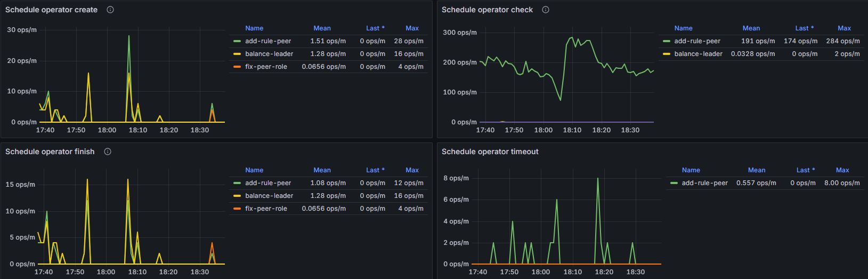Sort timeout panel legend by Name column

click(691, 170)
